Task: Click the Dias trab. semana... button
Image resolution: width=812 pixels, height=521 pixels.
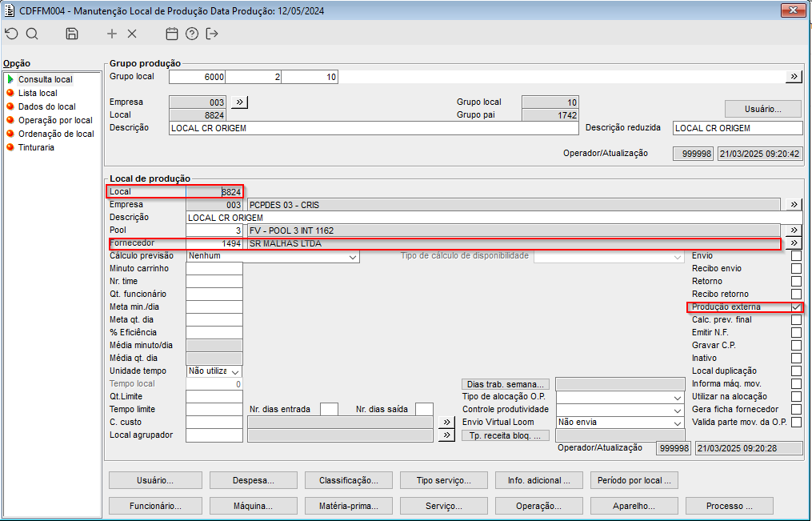Action: 505,384
